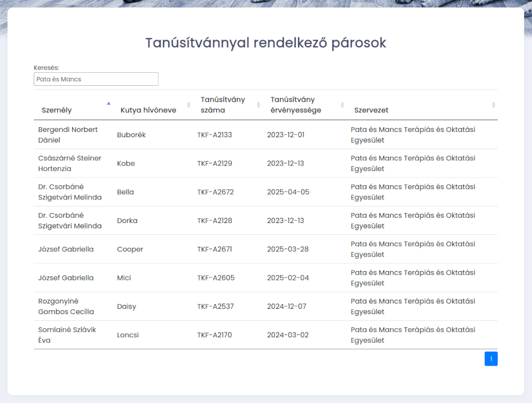Viewport: 532px width, 403px height.
Task: Sort by Szervezet column header
Action: pos(422,105)
